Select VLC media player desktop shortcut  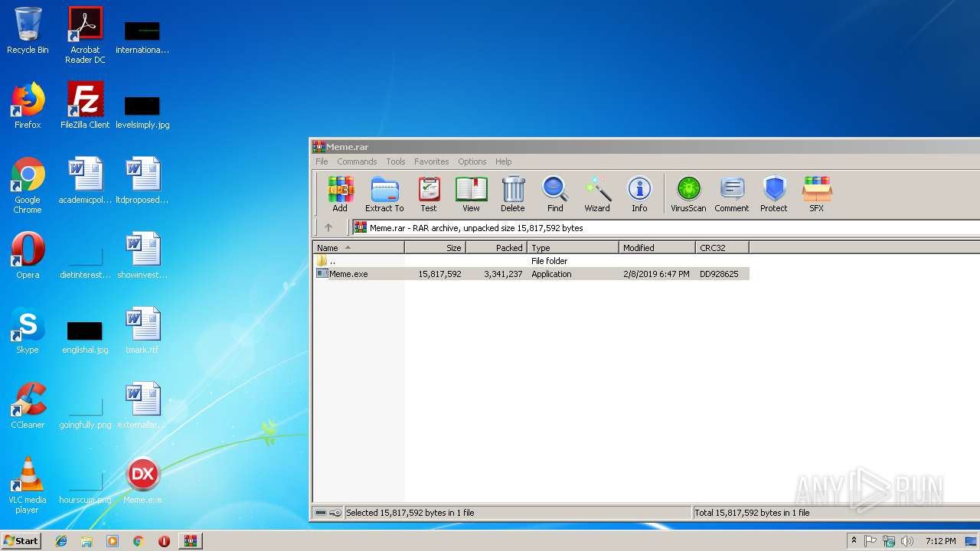(28, 485)
